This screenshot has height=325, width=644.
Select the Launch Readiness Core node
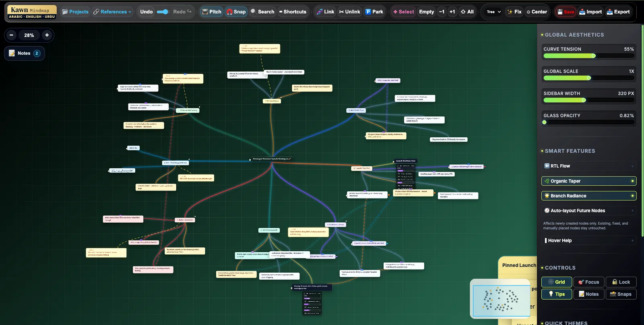405,161
